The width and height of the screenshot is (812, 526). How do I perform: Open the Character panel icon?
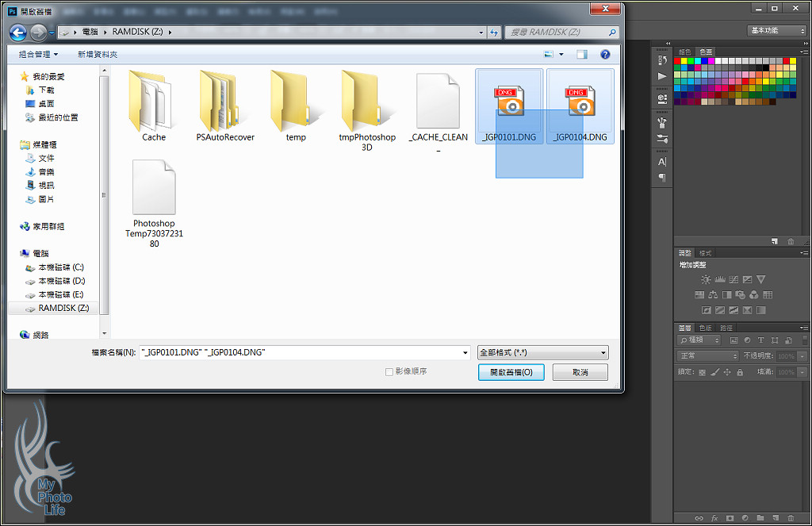(662, 162)
